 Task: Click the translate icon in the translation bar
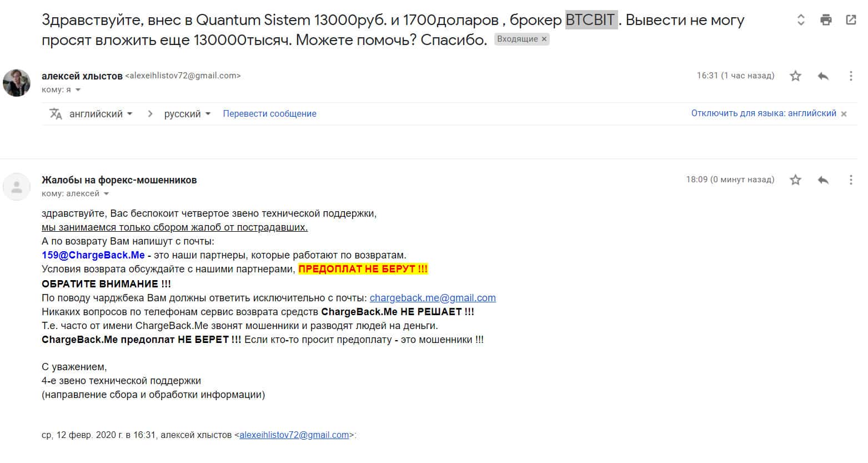point(56,114)
